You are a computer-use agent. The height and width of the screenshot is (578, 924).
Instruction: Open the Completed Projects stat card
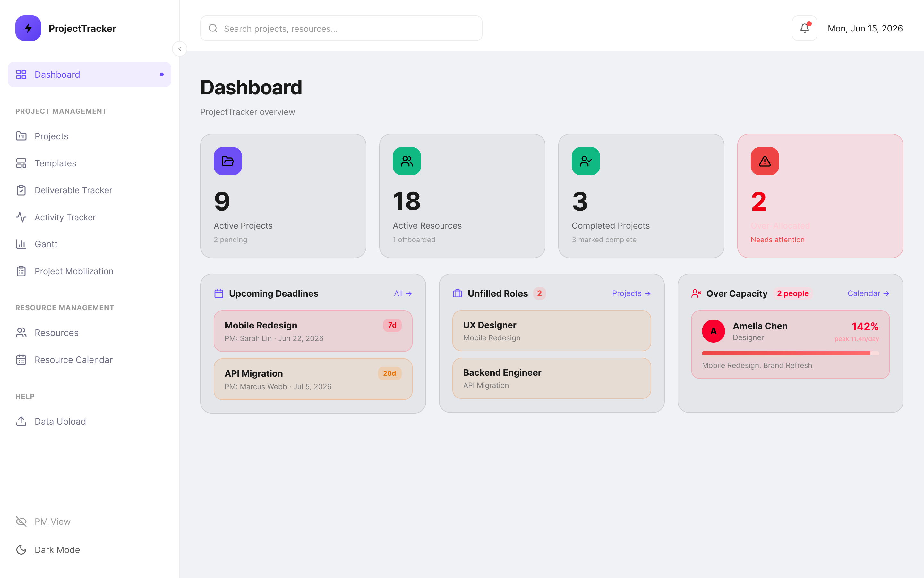pos(641,196)
